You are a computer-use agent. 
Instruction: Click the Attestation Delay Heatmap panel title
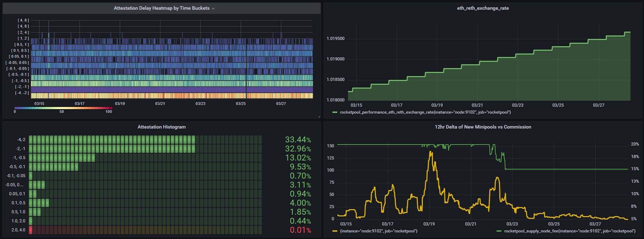coord(161,8)
